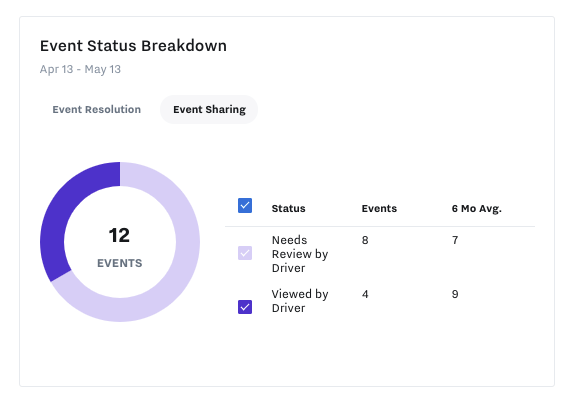This screenshot has width=568, height=399.
Task: Click the EVENTS label inside the donut
Action: 120,263
